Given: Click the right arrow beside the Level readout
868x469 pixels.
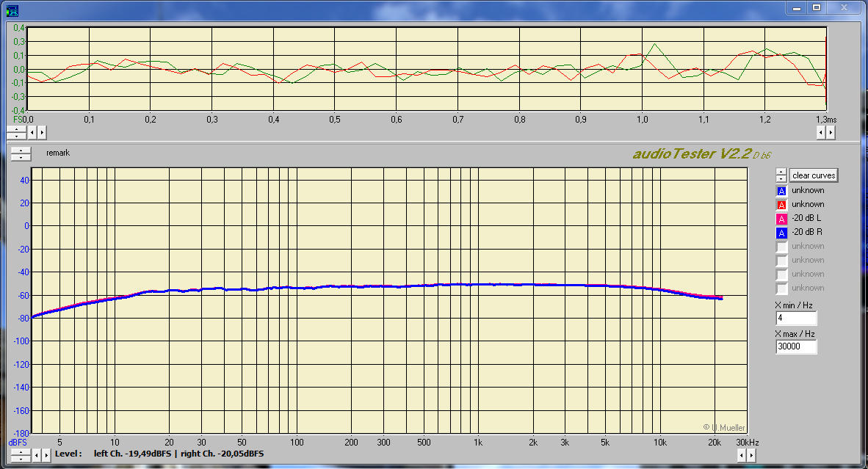Looking at the screenshot, I should tap(46, 455).
